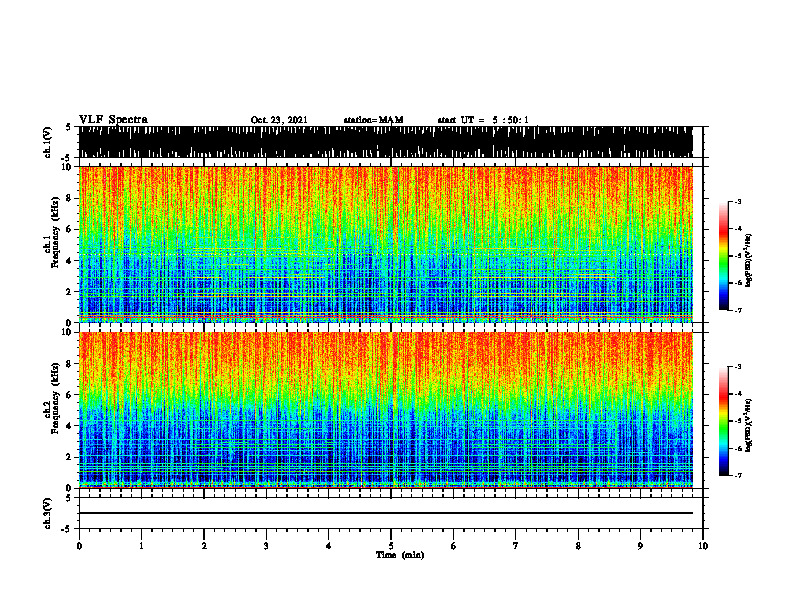Click the "ch.3(V)" axis label
792x612 pixels.
pyautogui.click(x=47, y=513)
